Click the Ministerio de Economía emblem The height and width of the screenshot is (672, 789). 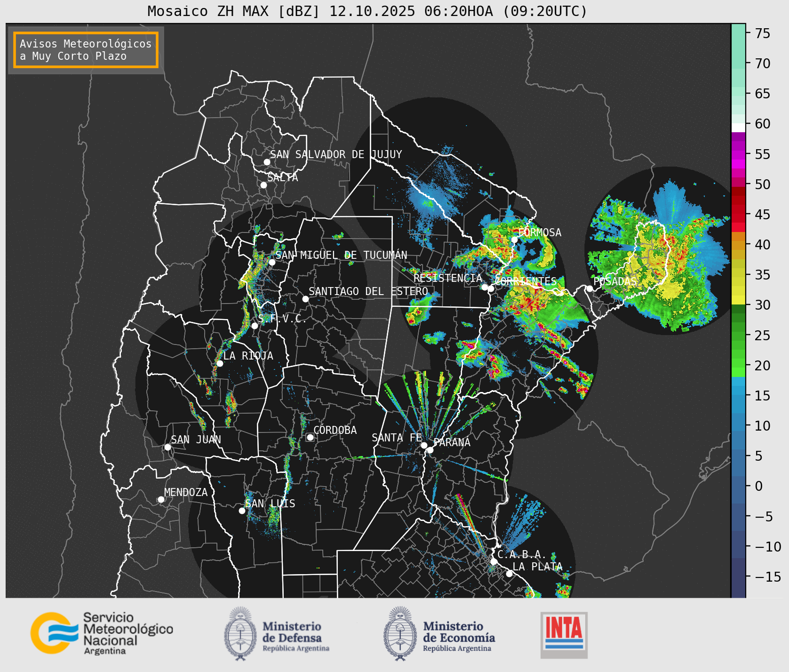(401, 633)
